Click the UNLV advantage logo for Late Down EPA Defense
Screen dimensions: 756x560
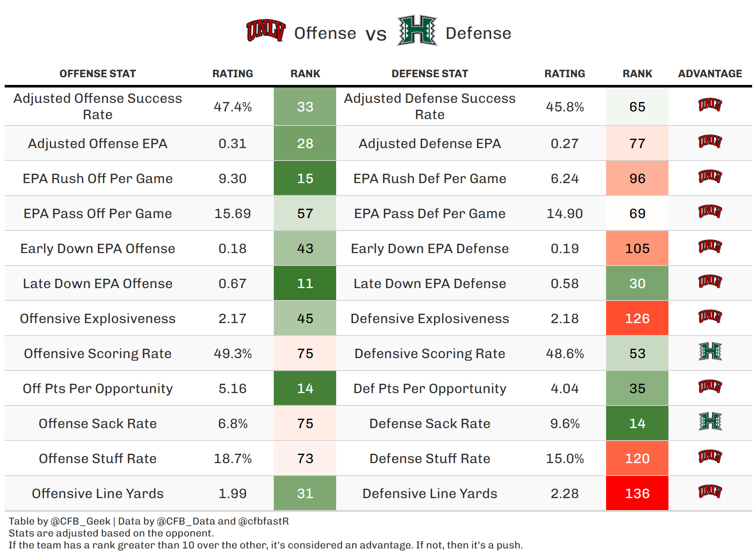710,282
